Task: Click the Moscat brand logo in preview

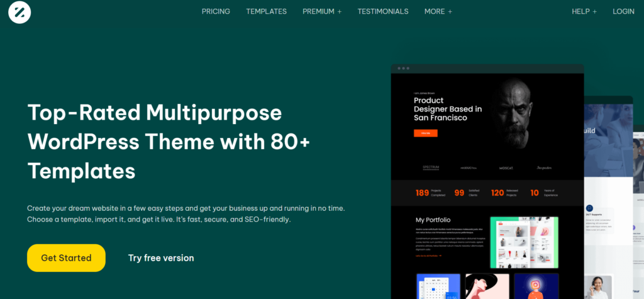Action: (506, 168)
